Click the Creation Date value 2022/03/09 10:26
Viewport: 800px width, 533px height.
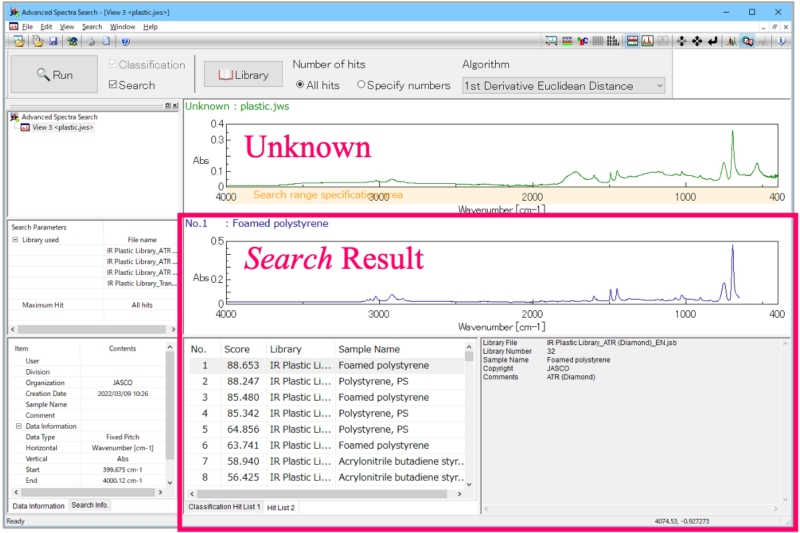(x=123, y=394)
